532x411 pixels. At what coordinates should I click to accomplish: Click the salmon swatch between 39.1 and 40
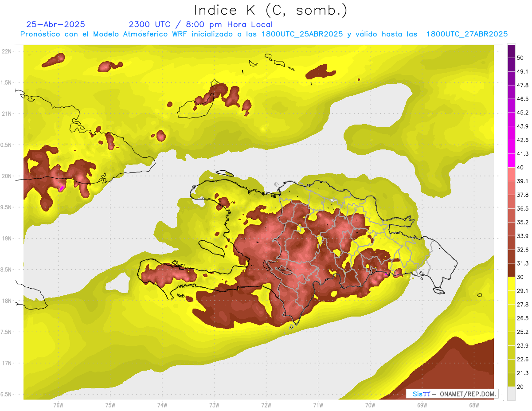point(512,174)
